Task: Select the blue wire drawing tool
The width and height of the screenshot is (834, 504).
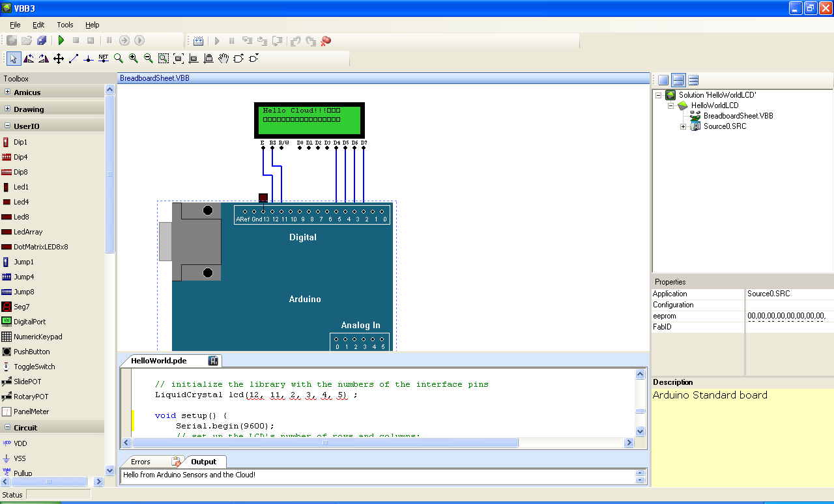Action: pyautogui.click(x=74, y=59)
